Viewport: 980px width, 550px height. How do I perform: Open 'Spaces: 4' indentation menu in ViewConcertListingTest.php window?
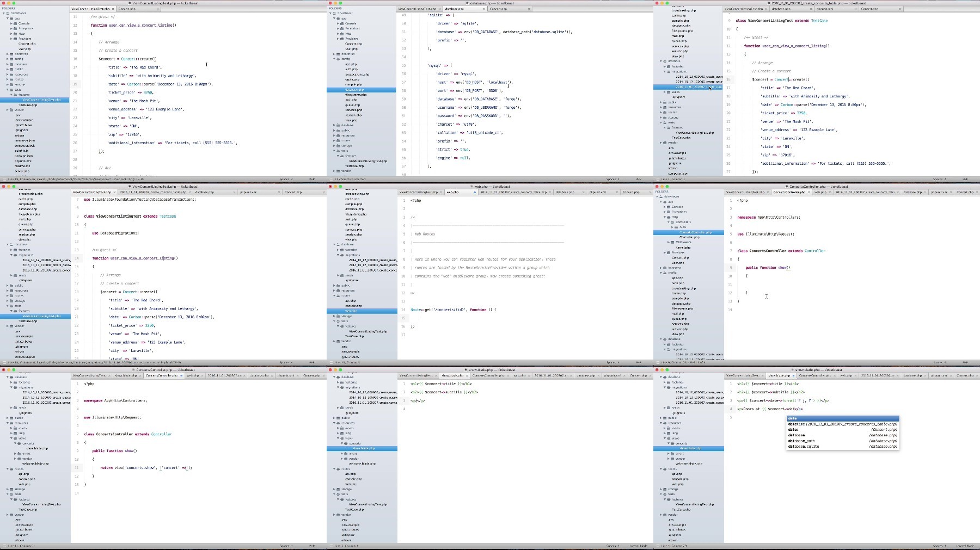pos(286,179)
